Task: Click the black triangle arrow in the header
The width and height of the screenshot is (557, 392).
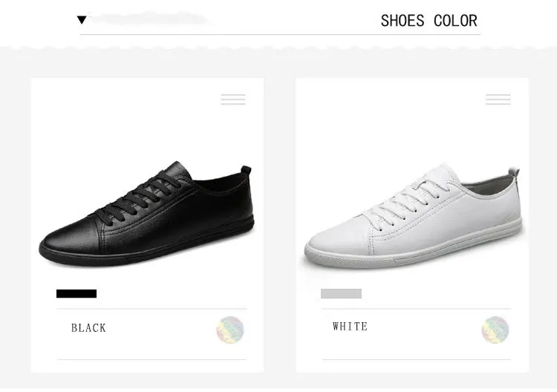Action: pyautogui.click(x=82, y=20)
